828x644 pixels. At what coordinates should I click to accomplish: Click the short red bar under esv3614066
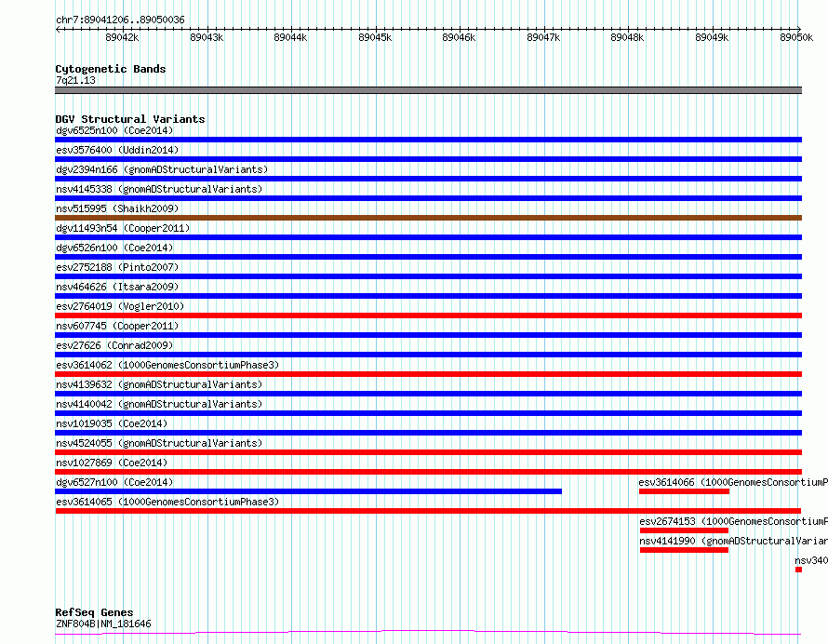pos(685,491)
